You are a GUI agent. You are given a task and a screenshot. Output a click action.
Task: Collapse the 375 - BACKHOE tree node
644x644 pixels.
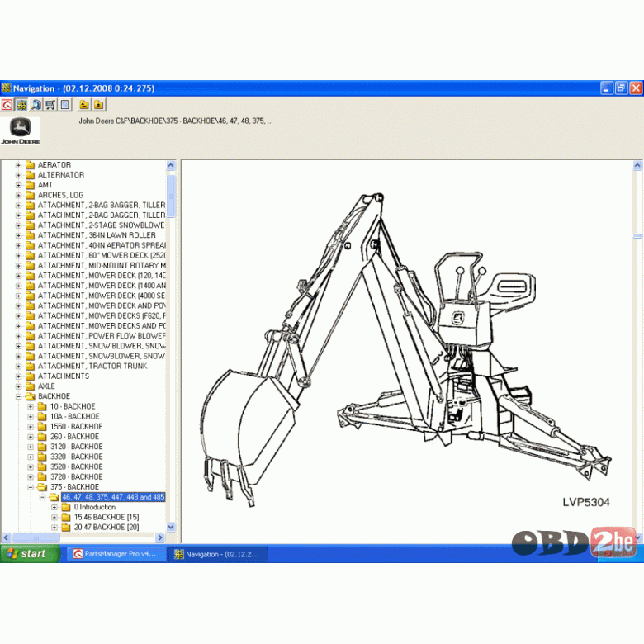[x=31, y=487]
